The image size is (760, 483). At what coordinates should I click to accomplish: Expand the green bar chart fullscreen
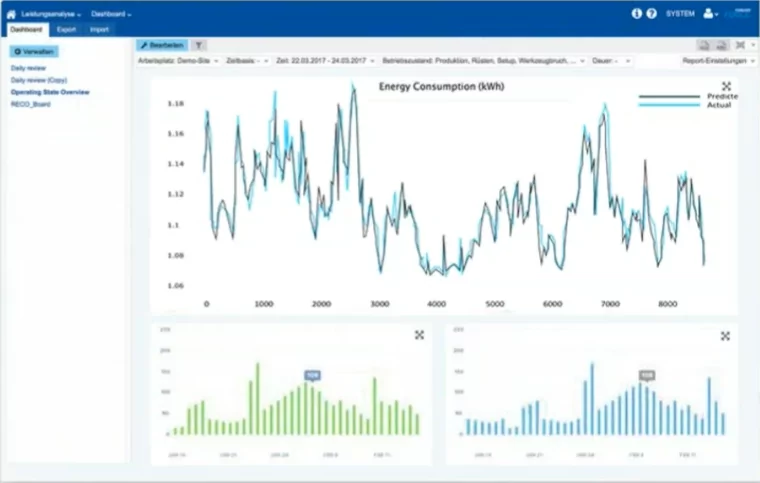tap(419, 335)
